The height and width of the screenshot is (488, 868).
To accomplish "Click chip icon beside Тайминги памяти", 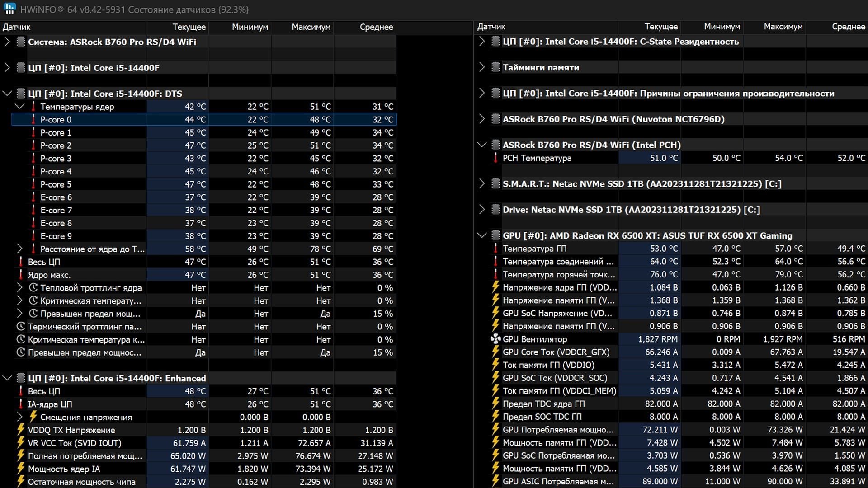I will [495, 67].
